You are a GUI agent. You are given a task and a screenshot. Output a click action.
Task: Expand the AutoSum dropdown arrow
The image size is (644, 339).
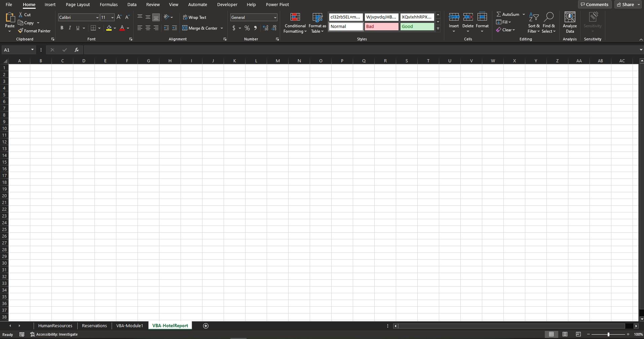524,14
